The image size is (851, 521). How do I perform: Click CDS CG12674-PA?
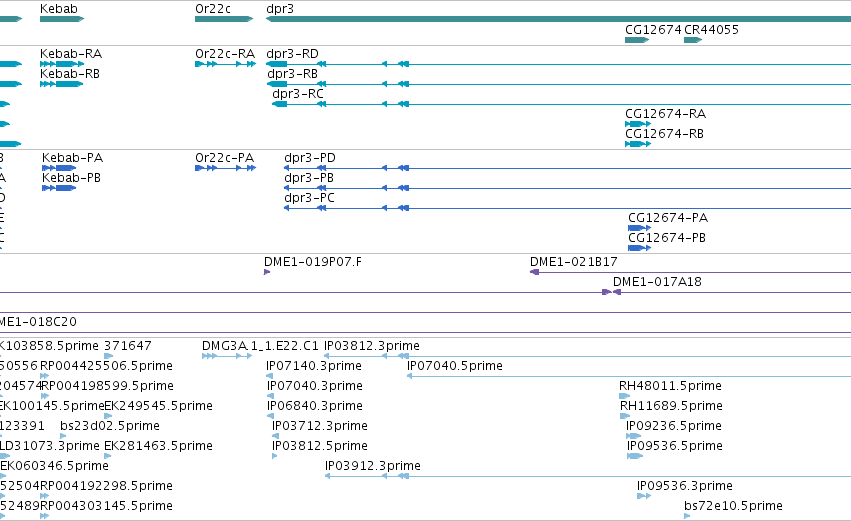[639, 228]
